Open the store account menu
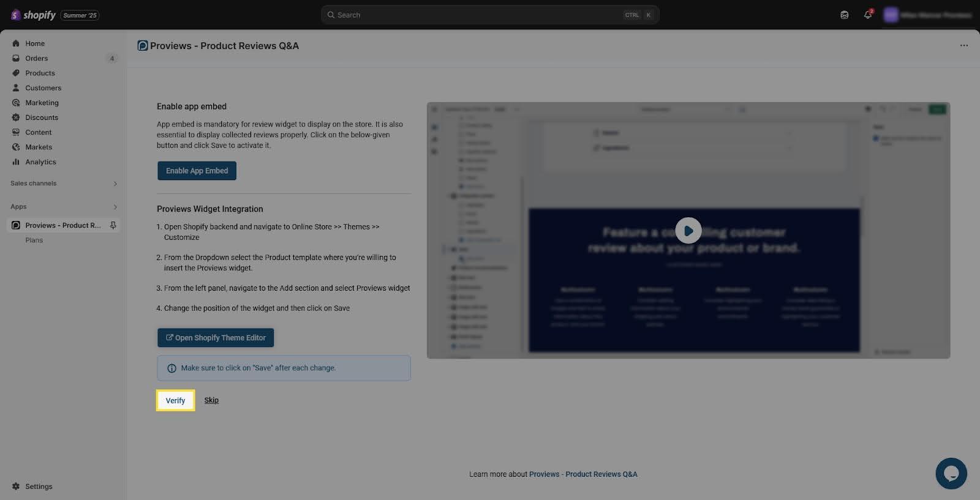The width and height of the screenshot is (980, 500). (927, 15)
